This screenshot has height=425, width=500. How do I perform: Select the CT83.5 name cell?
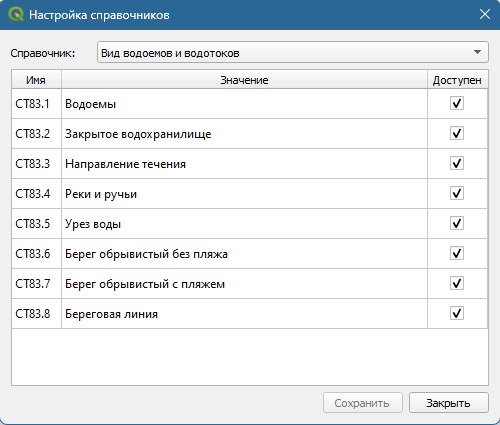click(37, 224)
